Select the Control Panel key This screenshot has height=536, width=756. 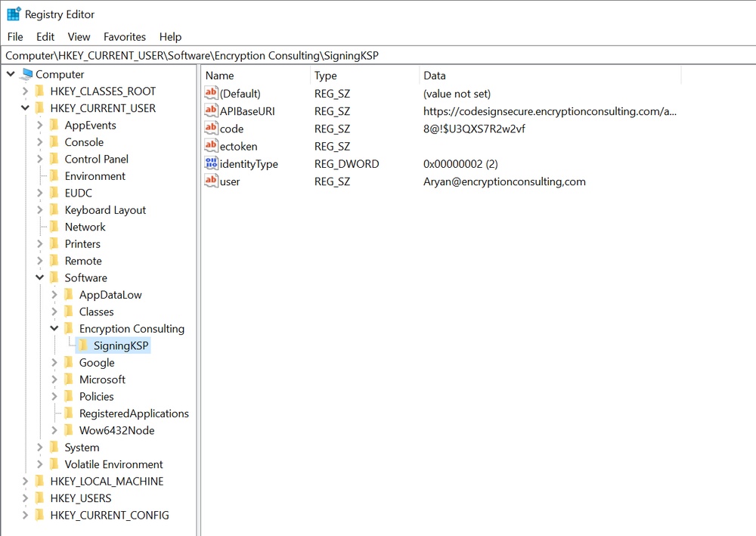coord(97,159)
